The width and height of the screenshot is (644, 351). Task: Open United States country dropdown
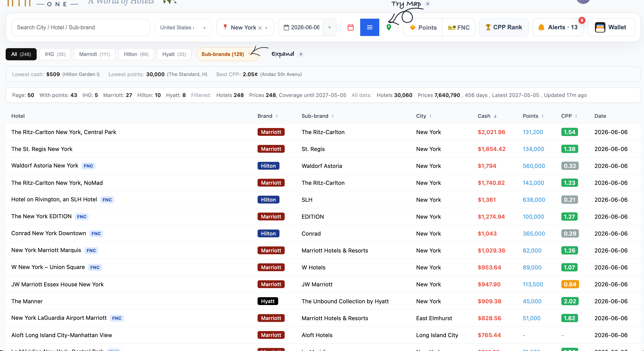[x=183, y=27]
